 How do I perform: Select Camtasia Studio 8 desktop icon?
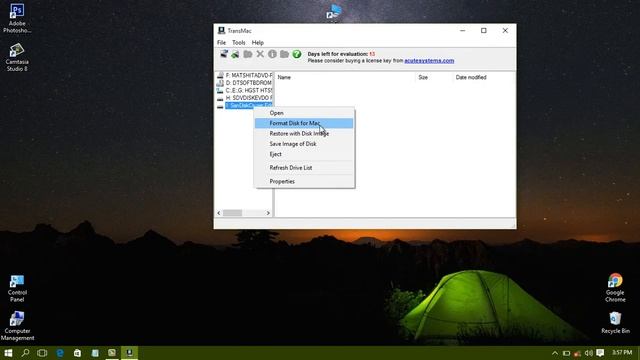tap(17, 58)
